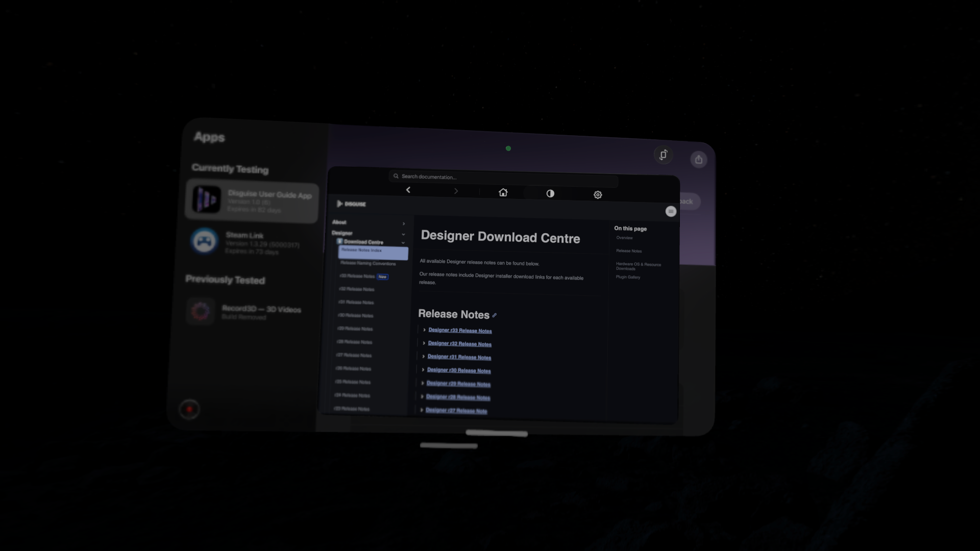The height and width of the screenshot is (551, 980).
Task: Open r32 Release Notes sidebar item
Action: click(x=356, y=289)
